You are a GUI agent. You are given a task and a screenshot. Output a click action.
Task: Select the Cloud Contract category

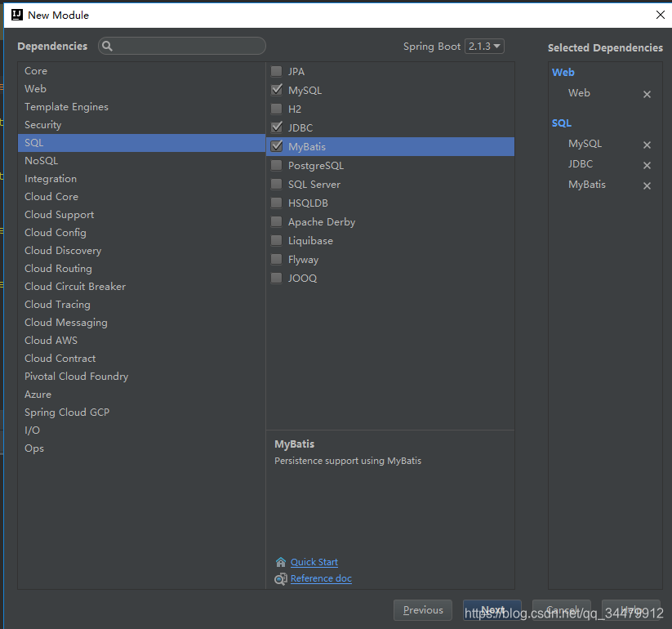(x=141, y=359)
